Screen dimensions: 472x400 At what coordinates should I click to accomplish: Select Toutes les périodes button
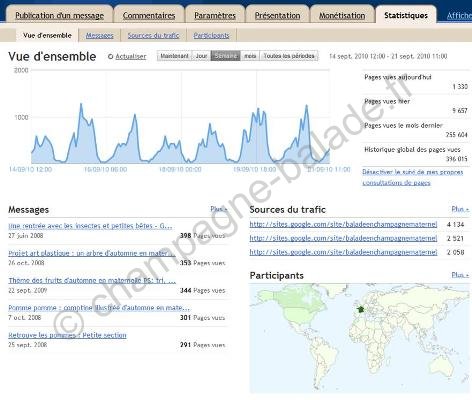click(289, 56)
